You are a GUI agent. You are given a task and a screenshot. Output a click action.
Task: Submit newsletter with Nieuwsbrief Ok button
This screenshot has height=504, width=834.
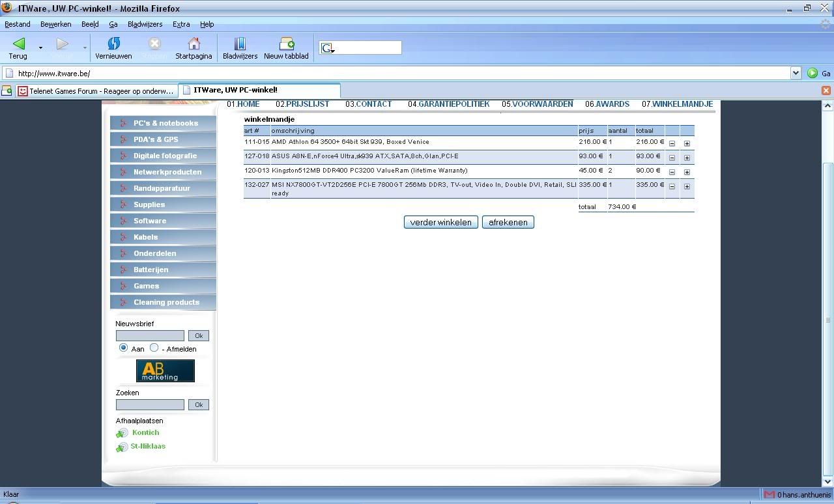[x=199, y=335]
